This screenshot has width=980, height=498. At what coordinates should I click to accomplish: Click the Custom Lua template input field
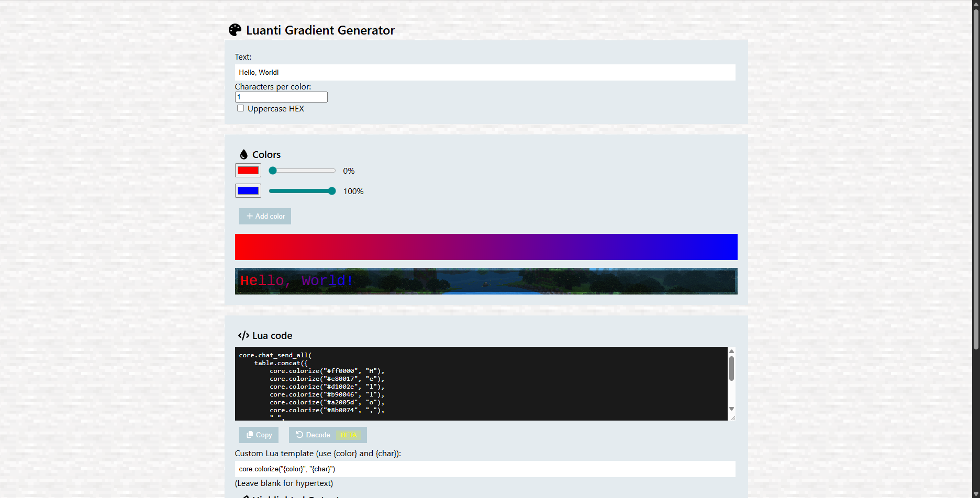point(485,469)
